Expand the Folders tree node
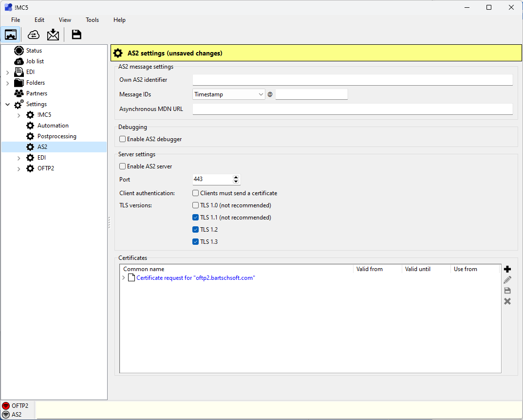Viewport: 523px width, 420px height. click(x=8, y=83)
